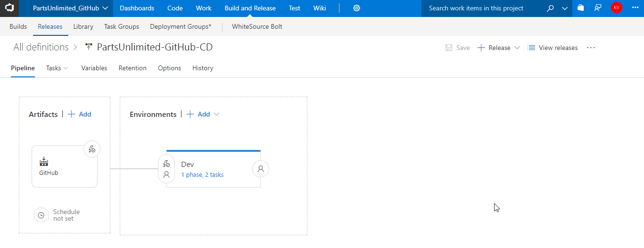Select the Options tab

169,68
